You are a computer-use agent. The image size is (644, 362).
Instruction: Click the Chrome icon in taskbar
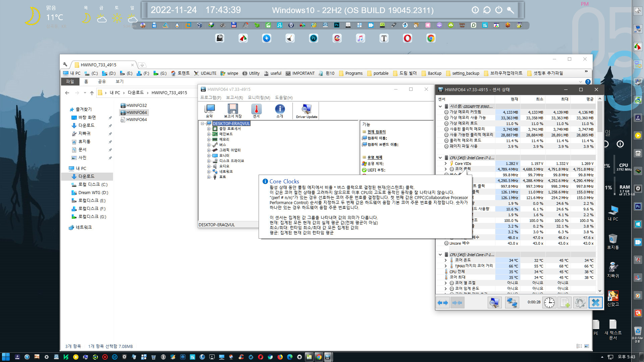(x=319, y=357)
